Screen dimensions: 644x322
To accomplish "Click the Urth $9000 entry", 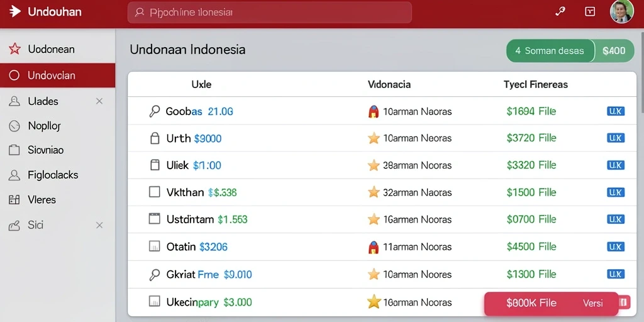I will click(x=194, y=138).
